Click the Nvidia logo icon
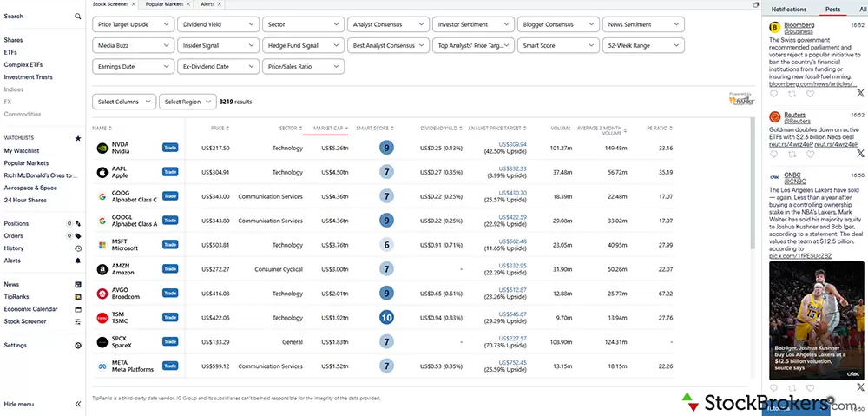 click(x=102, y=148)
